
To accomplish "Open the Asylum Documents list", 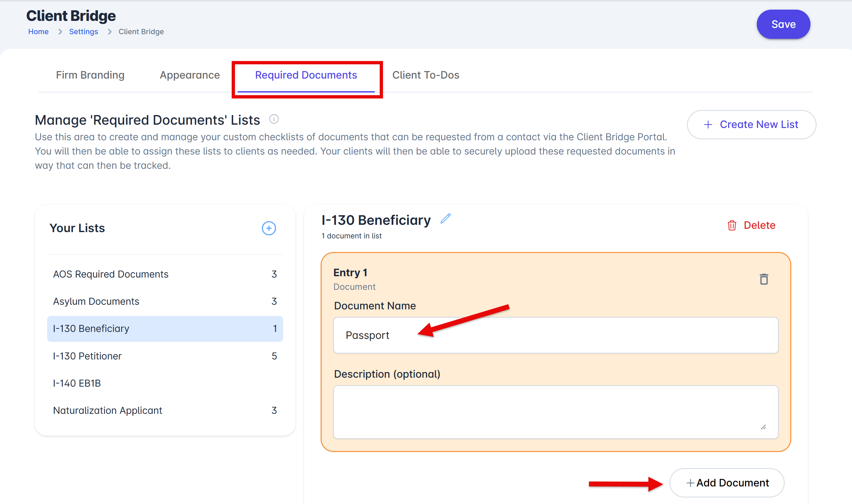I will [96, 301].
